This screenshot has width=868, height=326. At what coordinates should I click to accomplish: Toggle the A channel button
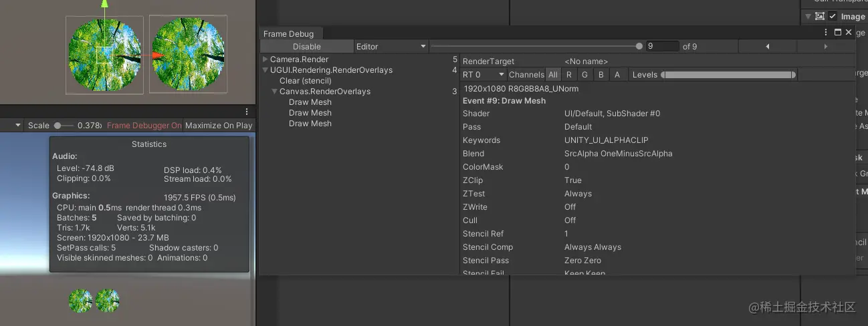[617, 74]
